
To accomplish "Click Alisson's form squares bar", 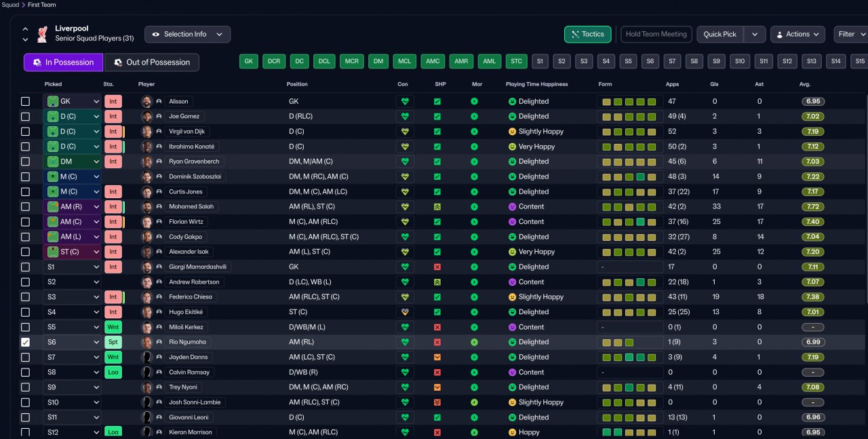I will pyautogui.click(x=629, y=102).
